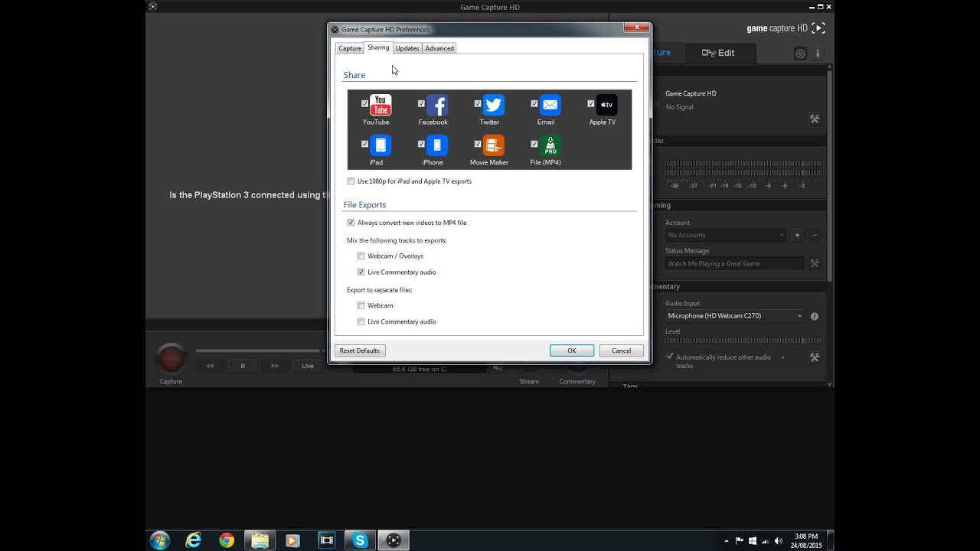Click the File (MP4) PRO icon

550,145
